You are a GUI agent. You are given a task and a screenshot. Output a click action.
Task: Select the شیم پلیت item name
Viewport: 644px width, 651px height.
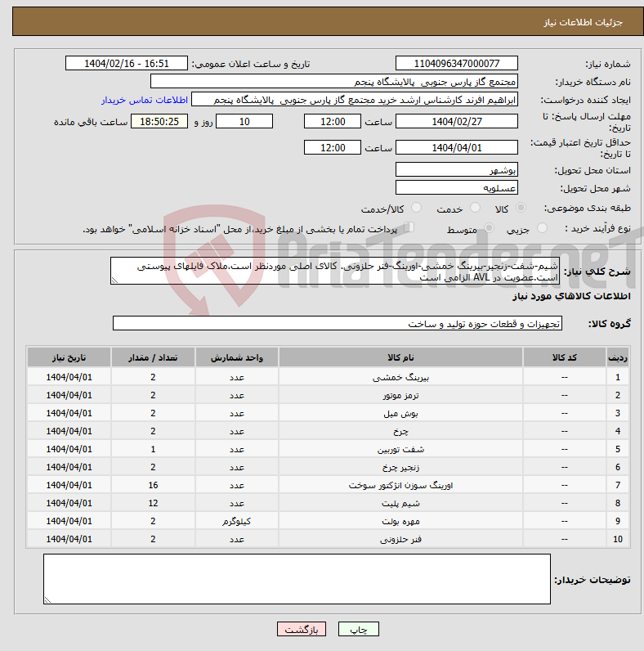tap(400, 503)
